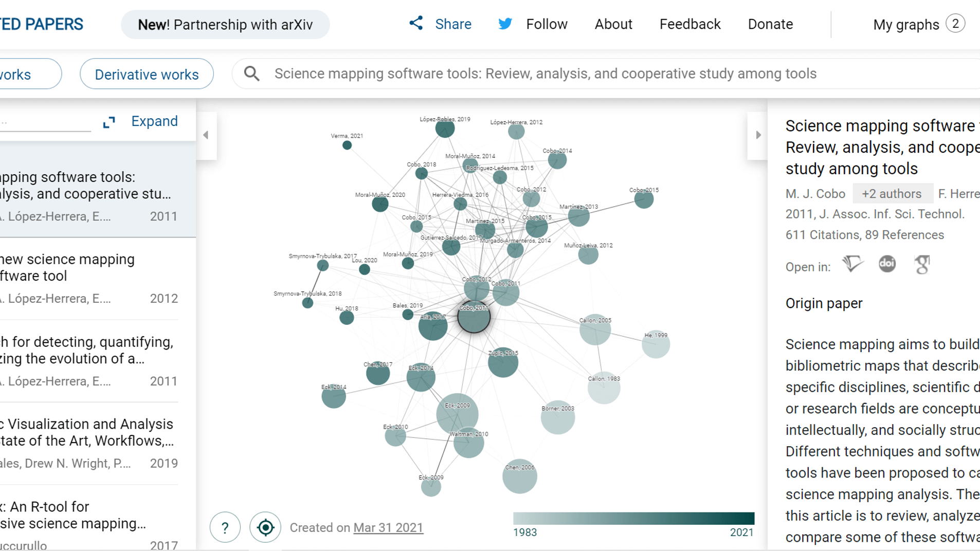Click the Expand list icon
The image size is (980, 551).
pyautogui.click(x=109, y=122)
